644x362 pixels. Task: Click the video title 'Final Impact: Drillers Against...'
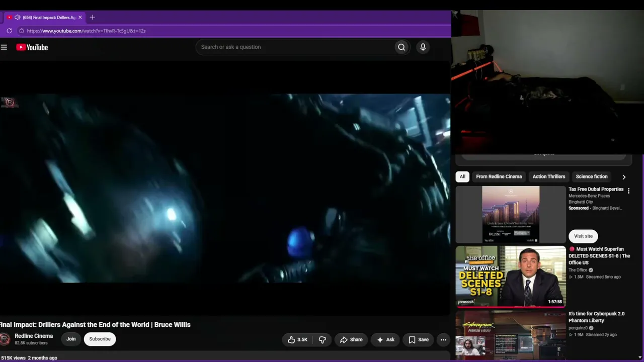coord(95,325)
